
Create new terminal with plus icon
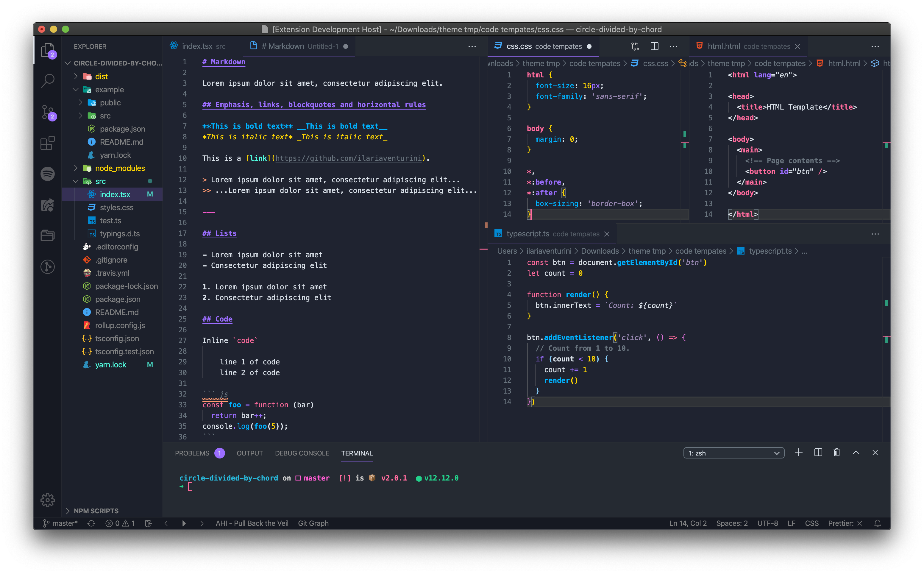(798, 453)
